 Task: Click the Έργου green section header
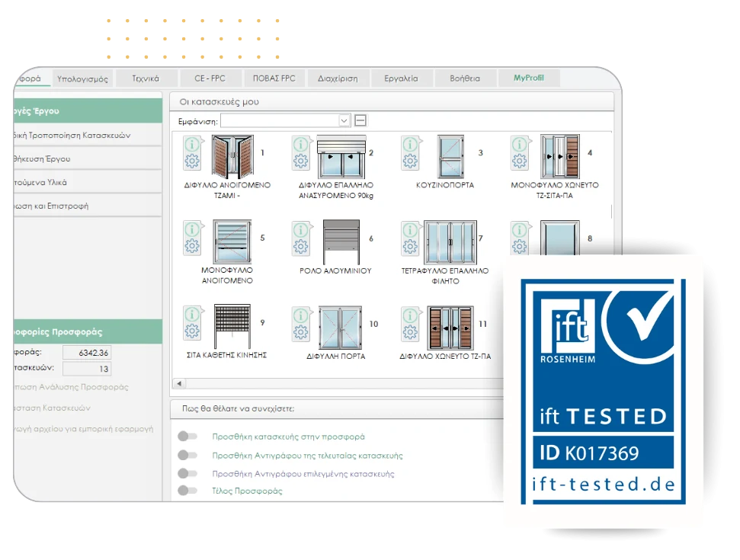tap(88, 111)
